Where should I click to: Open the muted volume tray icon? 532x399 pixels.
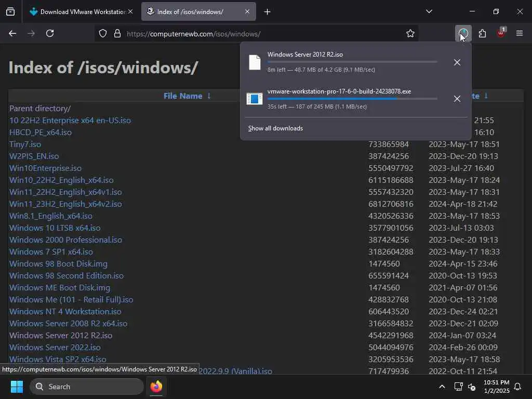[x=472, y=387]
